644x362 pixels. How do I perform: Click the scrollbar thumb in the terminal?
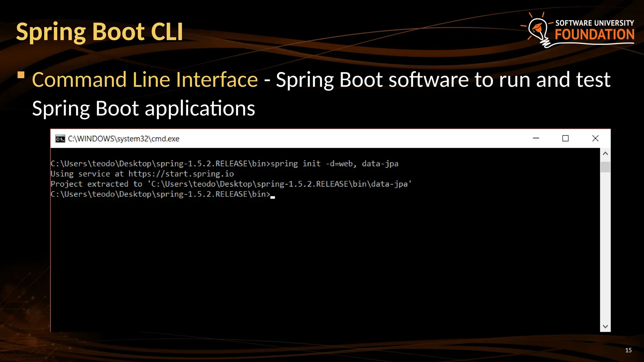(605, 167)
